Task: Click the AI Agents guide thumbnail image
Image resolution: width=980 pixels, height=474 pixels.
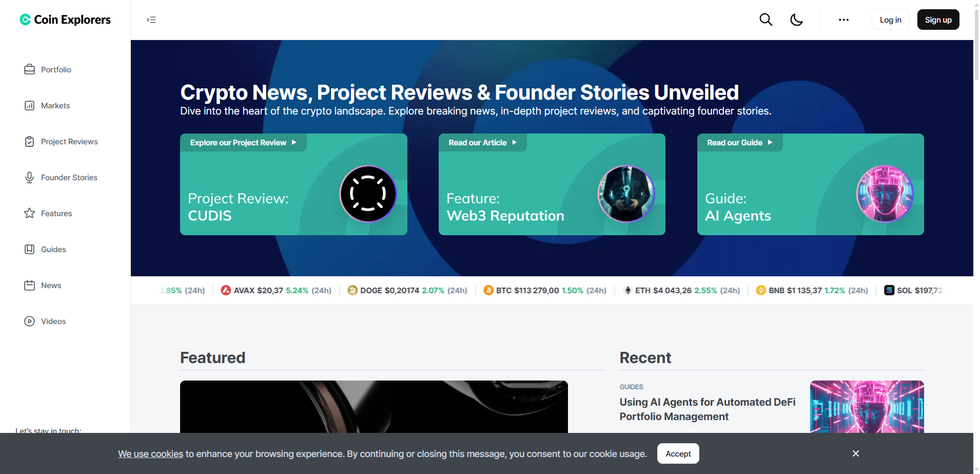Action: (x=885, y=194)
